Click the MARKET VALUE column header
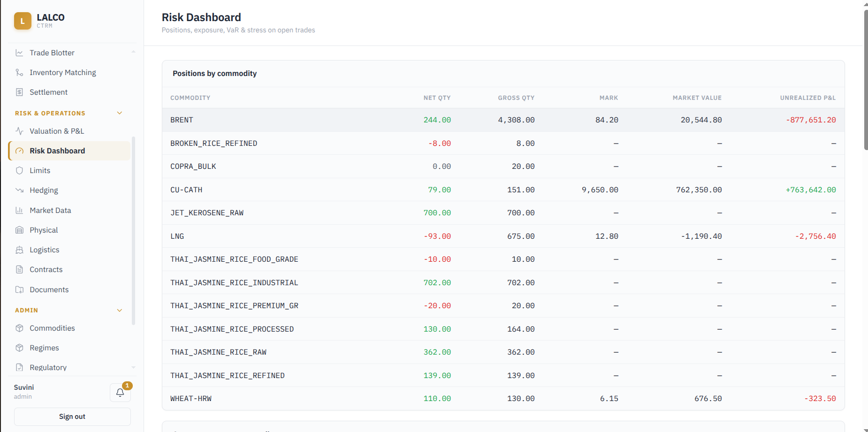The height and width of the screenshot is (432, 868). pos(697,98)
